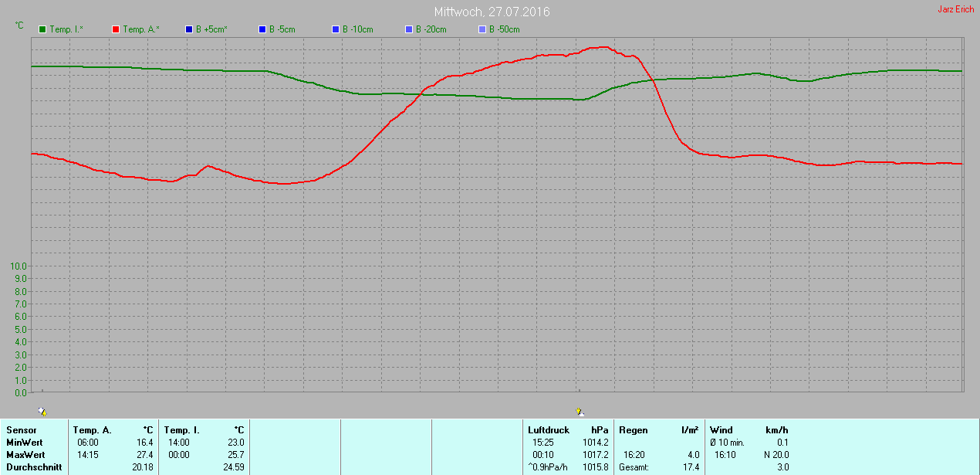Viewport: 980px width, 475px height.
Task: Click the B -50cm legend square
Action: pyautogui.click(x=482, y=29)
